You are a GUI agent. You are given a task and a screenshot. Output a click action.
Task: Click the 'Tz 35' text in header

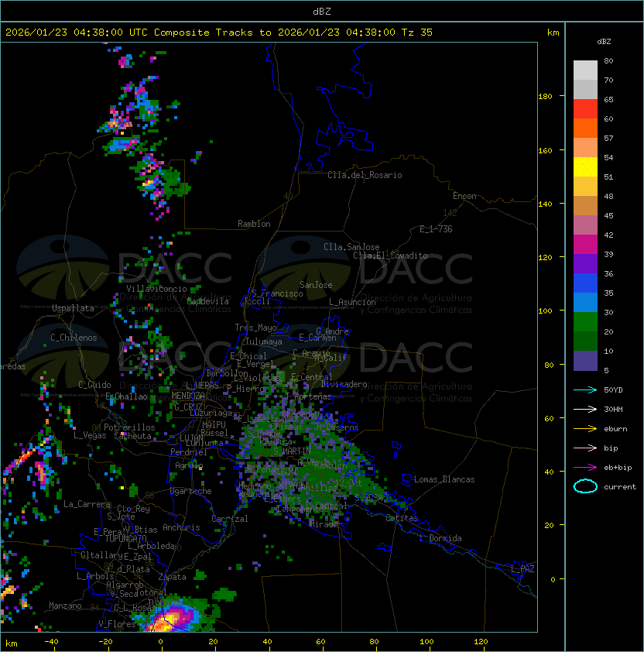click(x=417, y=33)
